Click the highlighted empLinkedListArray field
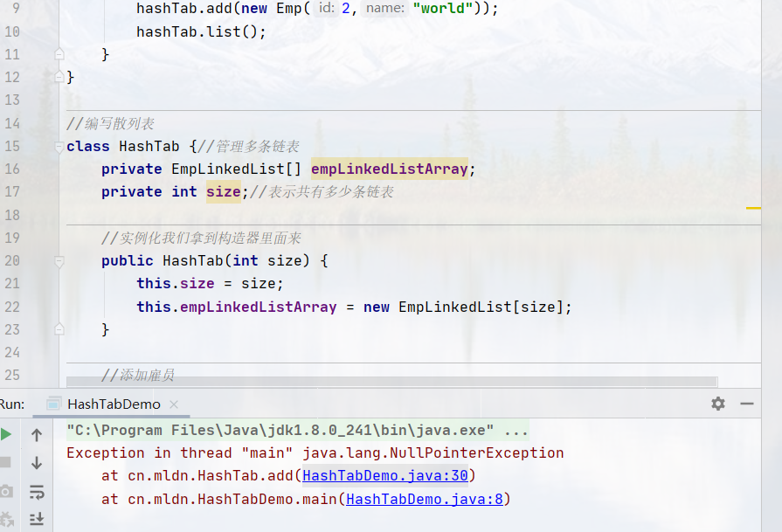Viewport: 782px width, 532px height. [390, 169]
